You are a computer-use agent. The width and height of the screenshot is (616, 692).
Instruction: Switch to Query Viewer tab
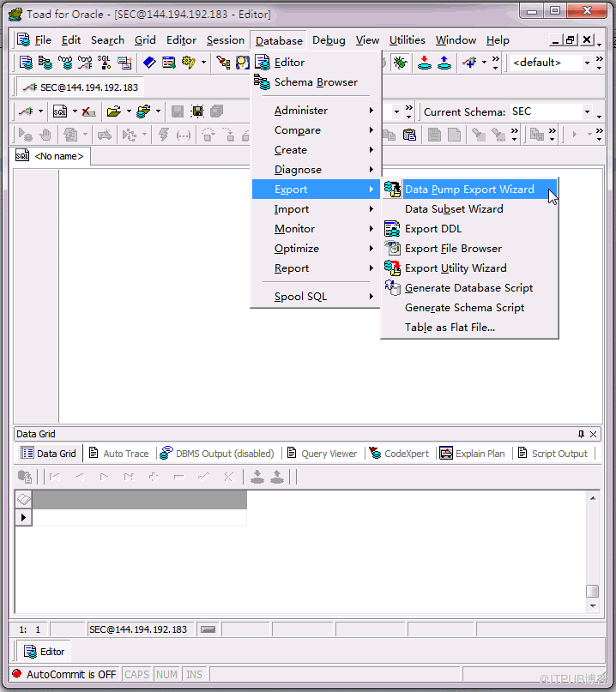(323, 454)
